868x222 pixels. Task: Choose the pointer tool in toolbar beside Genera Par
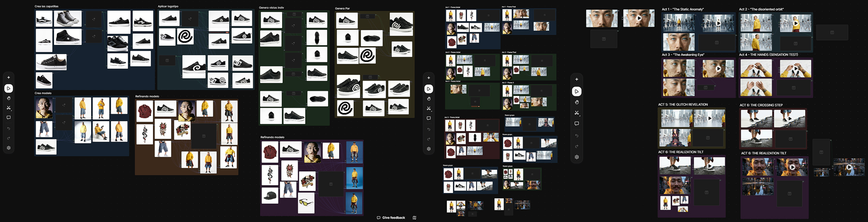coord(428,89)
